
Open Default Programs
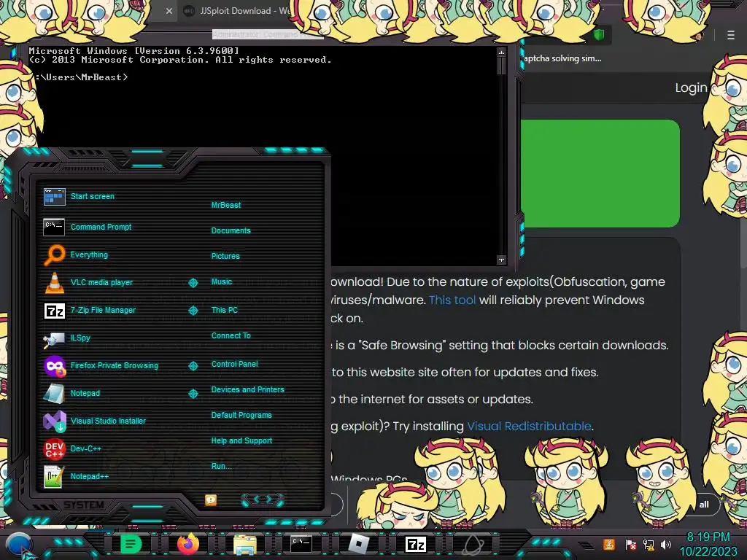241,415
